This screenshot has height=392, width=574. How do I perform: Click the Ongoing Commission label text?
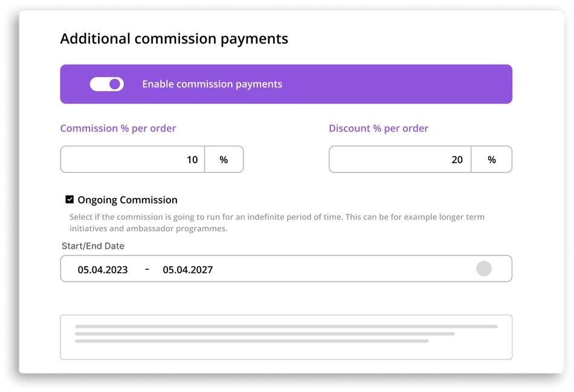coord(127,200)
